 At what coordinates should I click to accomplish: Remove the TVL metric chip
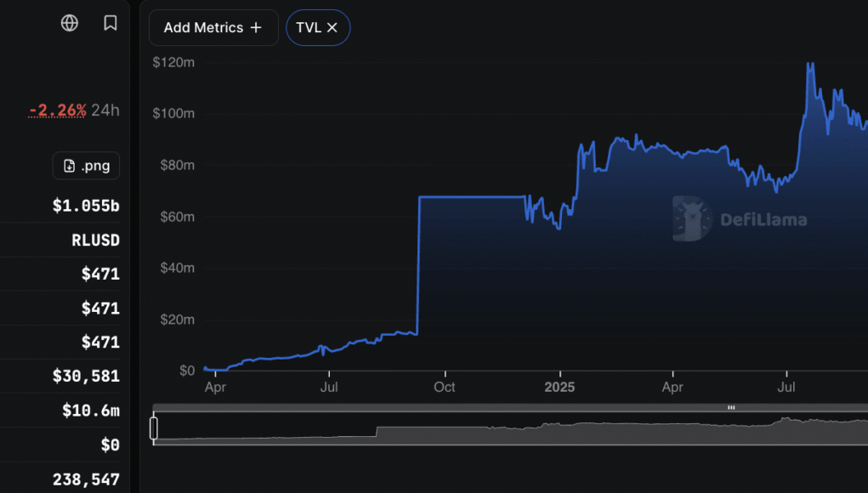[x=332, y=28]
